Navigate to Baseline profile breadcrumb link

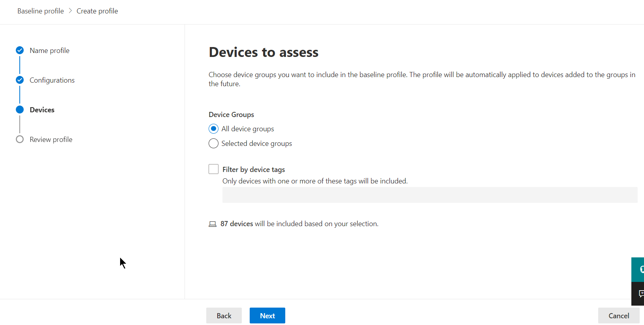pyautogui.click(x=40, y=11)
